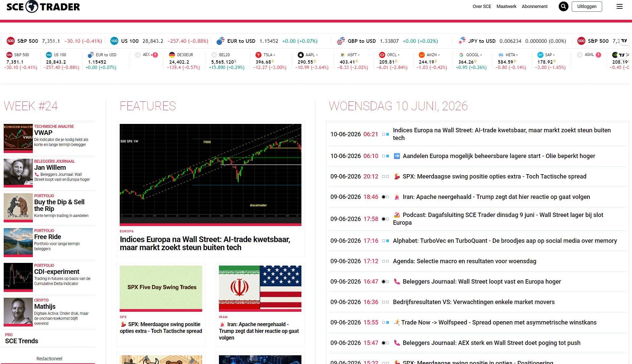
Task: Open Mathijs crypto column
Action: [x=45, y=306]
